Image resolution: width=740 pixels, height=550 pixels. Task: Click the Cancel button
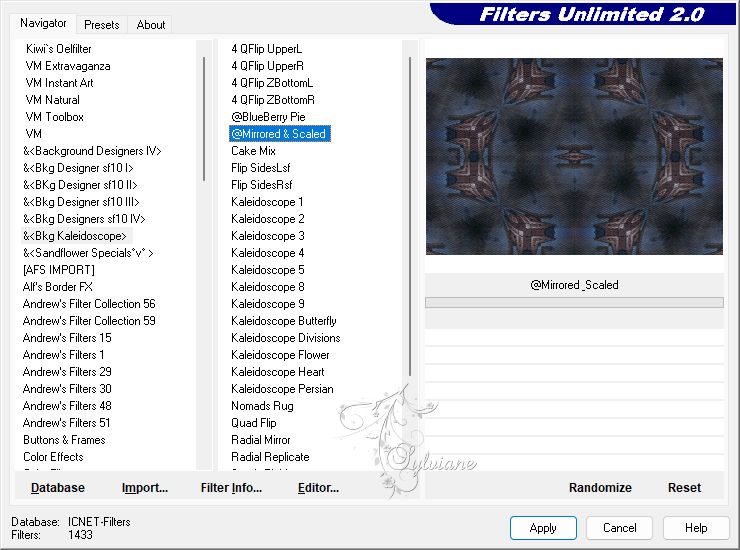[x=619, y=528]
